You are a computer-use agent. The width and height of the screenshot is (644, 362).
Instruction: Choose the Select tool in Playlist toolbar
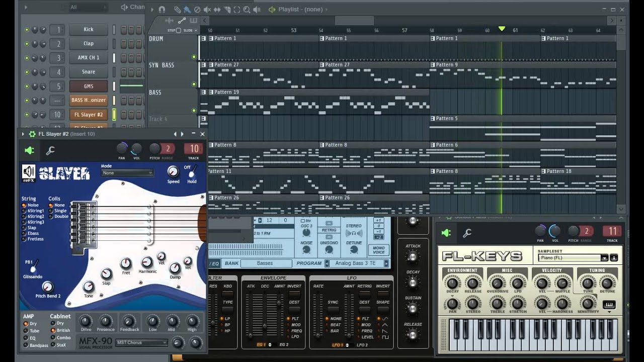(237, 10)
